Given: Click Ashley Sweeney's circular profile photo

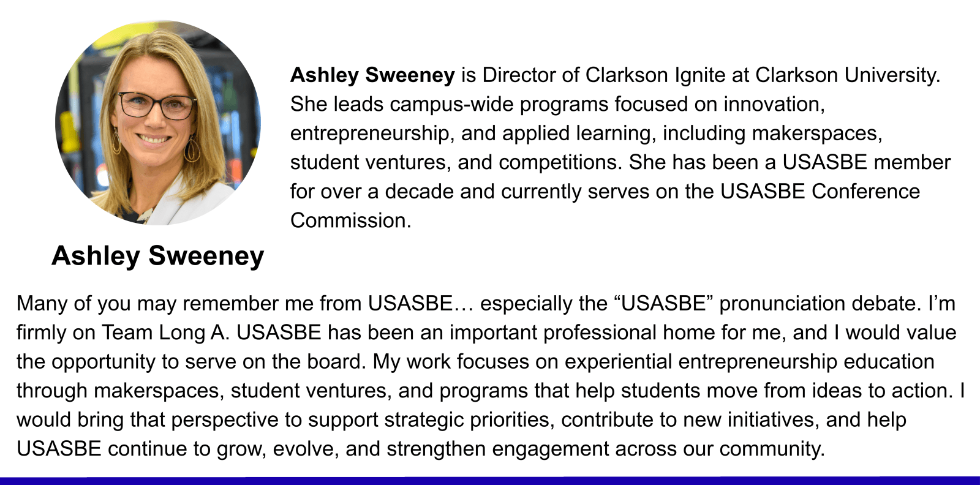Looking at the screenshot, I should pyautogui.click(x=158, y=122).
